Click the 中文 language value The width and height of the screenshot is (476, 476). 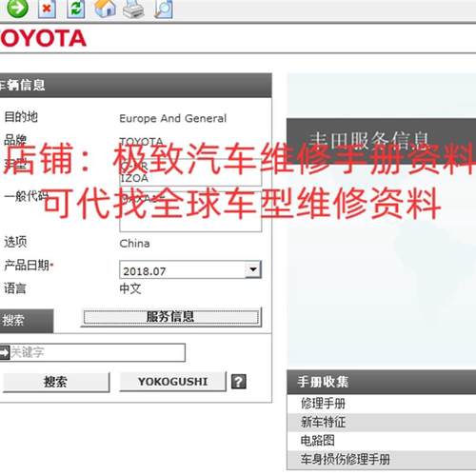click(x=130, y=288)
